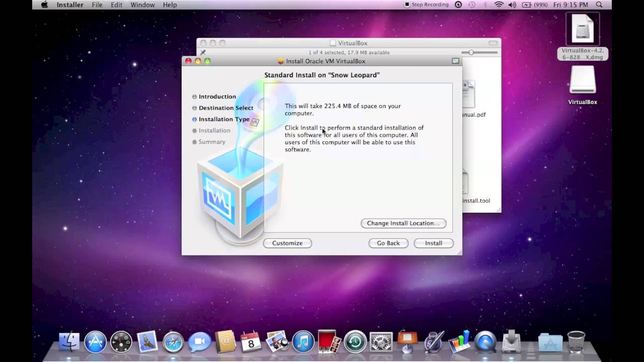Launch Pages from the Dock
644x362 pixels.
point(434,342)
